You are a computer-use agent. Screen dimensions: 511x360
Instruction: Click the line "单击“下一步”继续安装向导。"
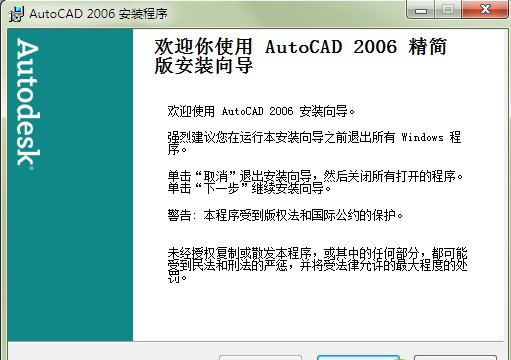pos(249,188)
